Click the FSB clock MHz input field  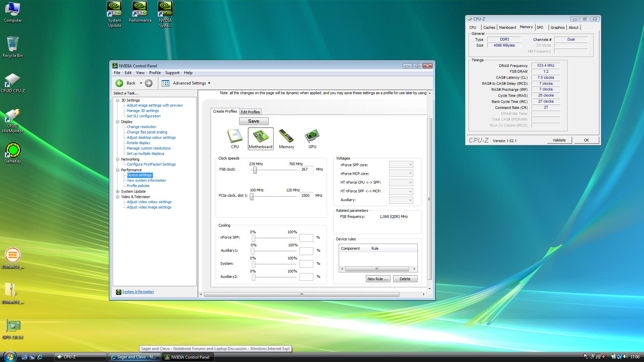coord(306,170)
